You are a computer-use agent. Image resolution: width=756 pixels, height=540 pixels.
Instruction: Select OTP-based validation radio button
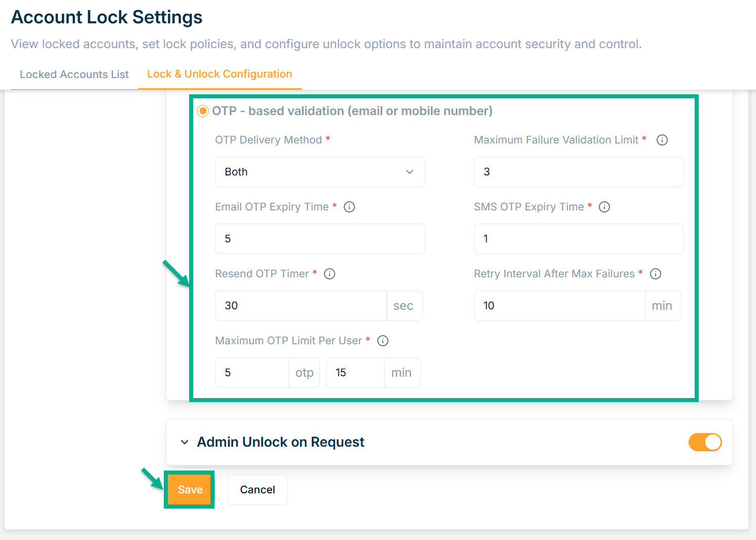[x=203, y=111]
